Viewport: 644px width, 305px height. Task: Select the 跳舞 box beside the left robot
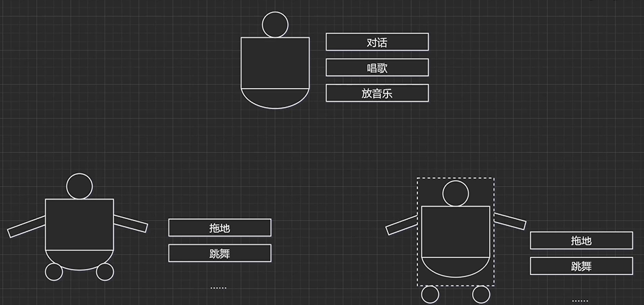click(220, 253)
